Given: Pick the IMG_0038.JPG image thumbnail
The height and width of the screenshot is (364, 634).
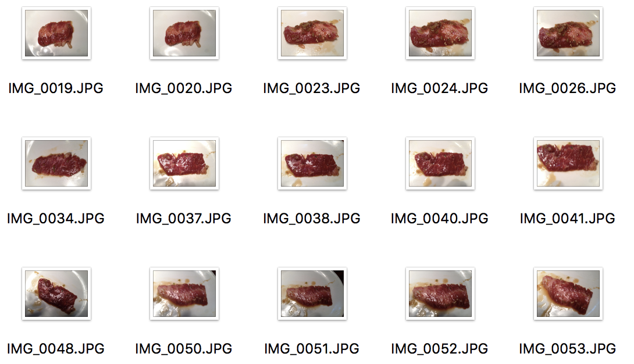Looking at the screenshot, I should [312, 163].
